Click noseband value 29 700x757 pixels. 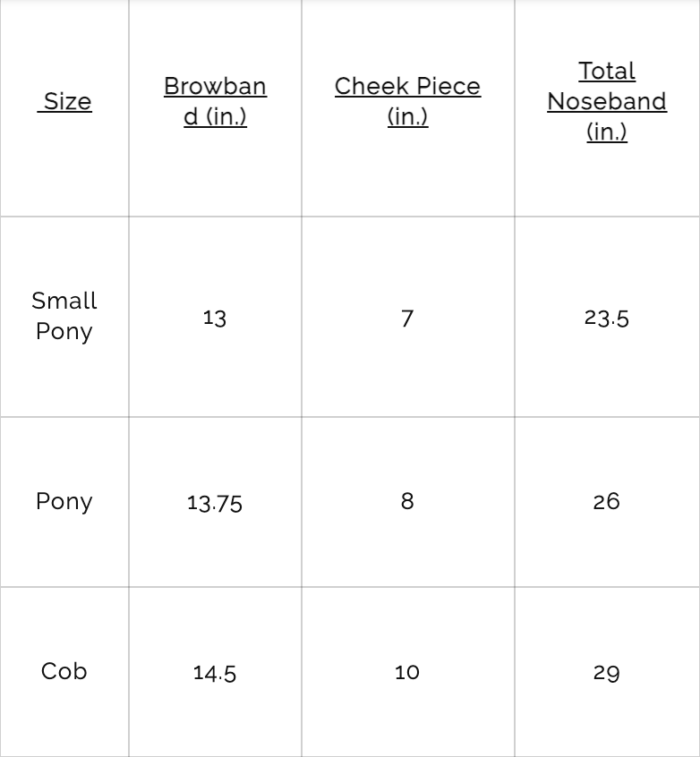(x=606, y=672)
